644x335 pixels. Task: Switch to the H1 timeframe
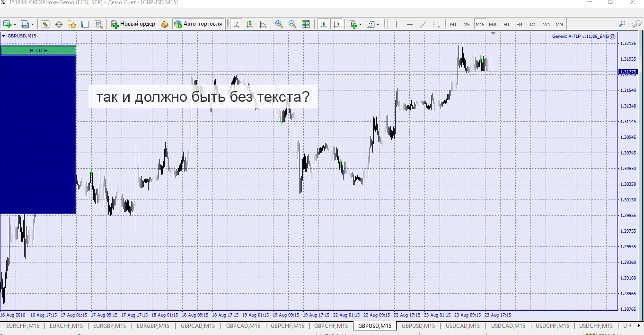pyautogui.click(x=506, y=24)
